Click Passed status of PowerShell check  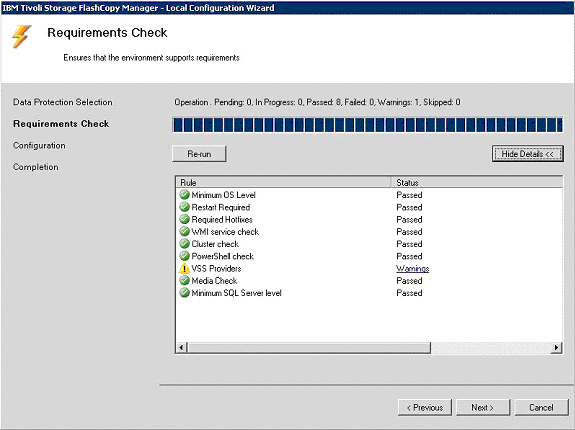pos(409,256)
